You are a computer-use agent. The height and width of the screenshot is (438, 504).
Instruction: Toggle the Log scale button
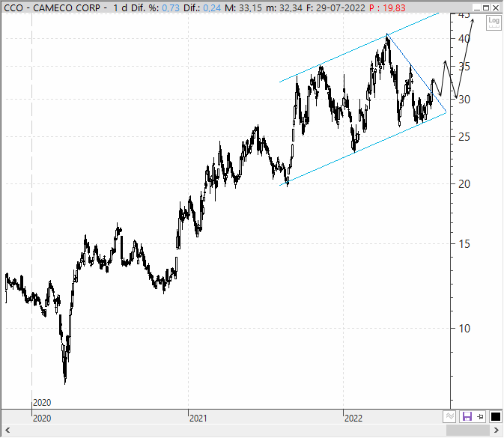tap(494, 22)
